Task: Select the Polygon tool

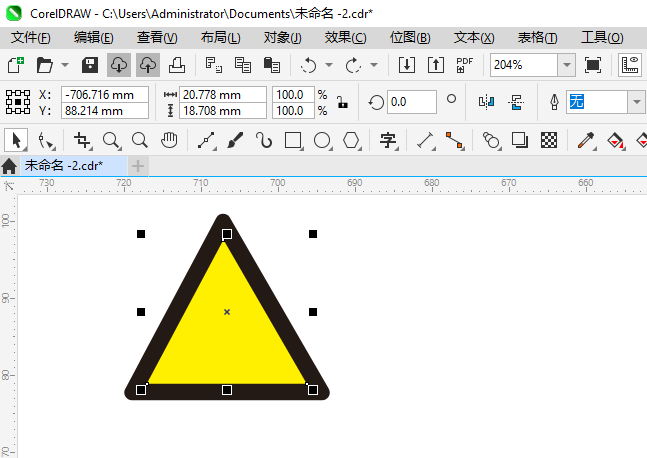Action: [x=351, y=140]
